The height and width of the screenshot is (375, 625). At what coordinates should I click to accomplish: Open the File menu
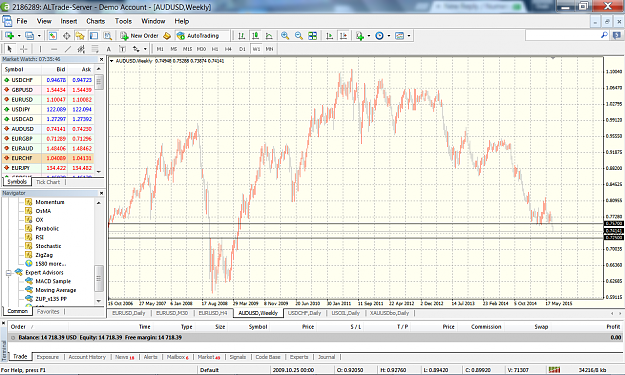point(22,21)
